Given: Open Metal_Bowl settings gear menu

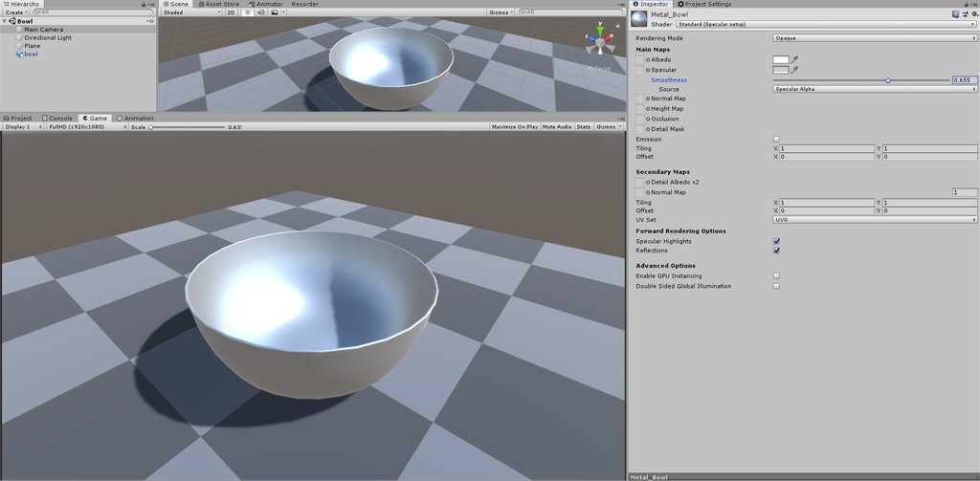Looking at the screenshot, I should tap(973, 13).
